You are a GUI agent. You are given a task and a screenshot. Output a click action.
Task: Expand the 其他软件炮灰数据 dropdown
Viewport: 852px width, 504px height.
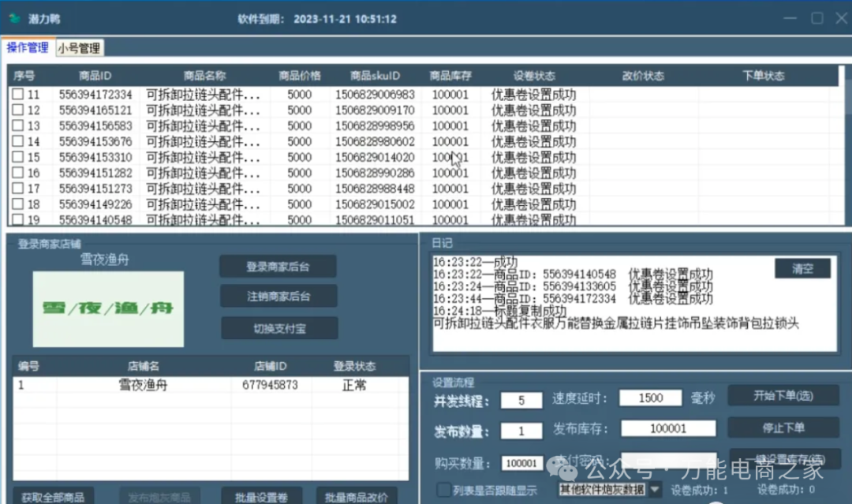coord(654,490)
